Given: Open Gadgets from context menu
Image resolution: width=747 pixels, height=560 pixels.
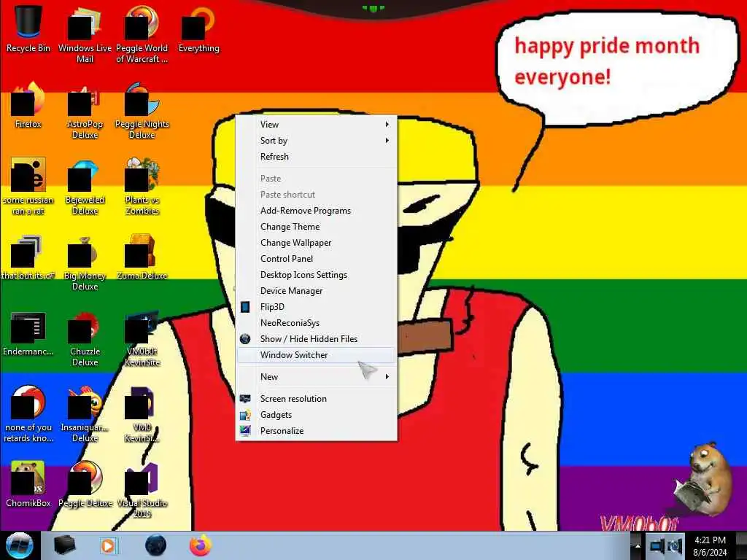Looking at the screenshot, I should point(317,415).
